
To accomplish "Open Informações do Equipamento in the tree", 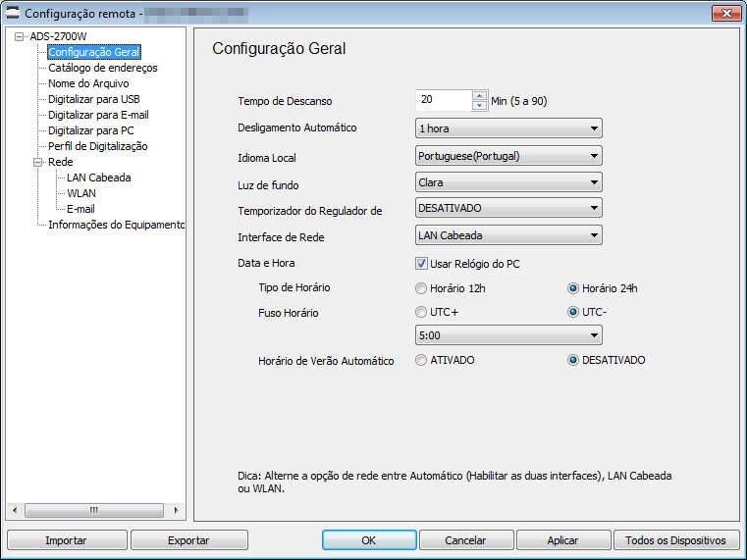I will pos(116,225).
